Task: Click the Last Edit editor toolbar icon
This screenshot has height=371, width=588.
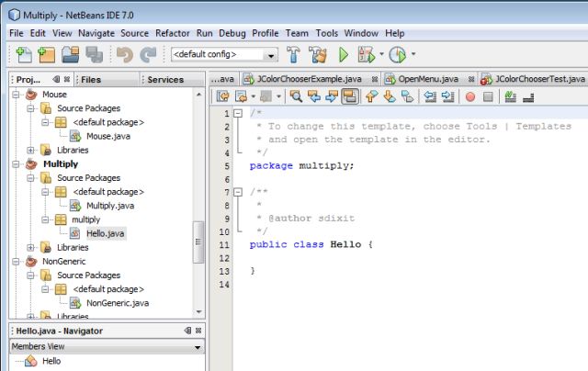Action: (222, 96)
